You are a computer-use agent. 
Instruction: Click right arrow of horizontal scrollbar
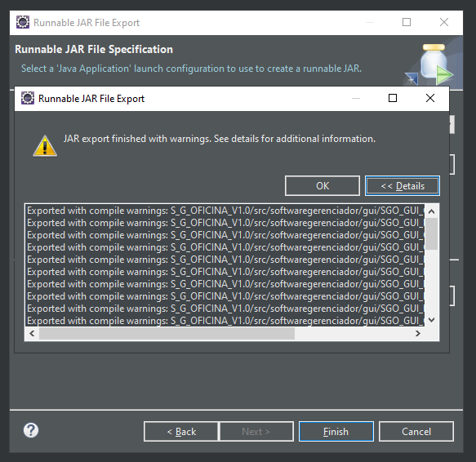point(418,333)
